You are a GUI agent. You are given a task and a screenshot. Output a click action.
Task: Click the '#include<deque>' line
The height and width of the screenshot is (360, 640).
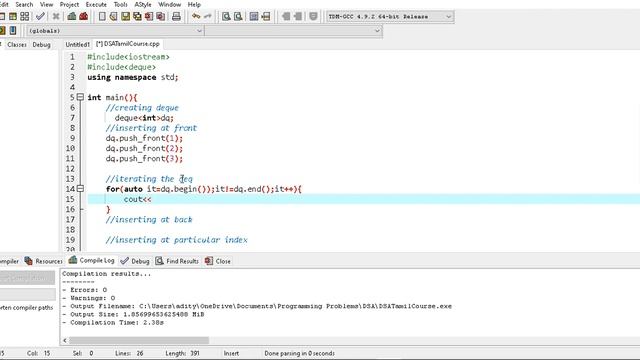coord(122,67)
